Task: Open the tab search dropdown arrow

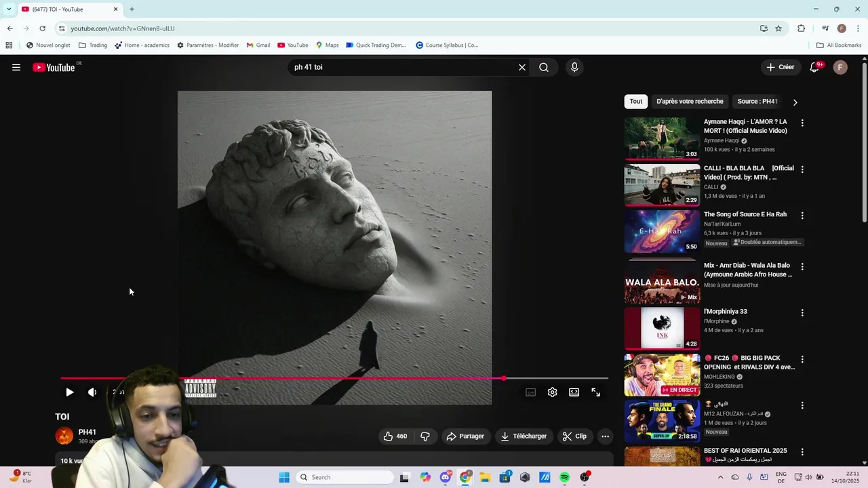Action: point(8,9)
